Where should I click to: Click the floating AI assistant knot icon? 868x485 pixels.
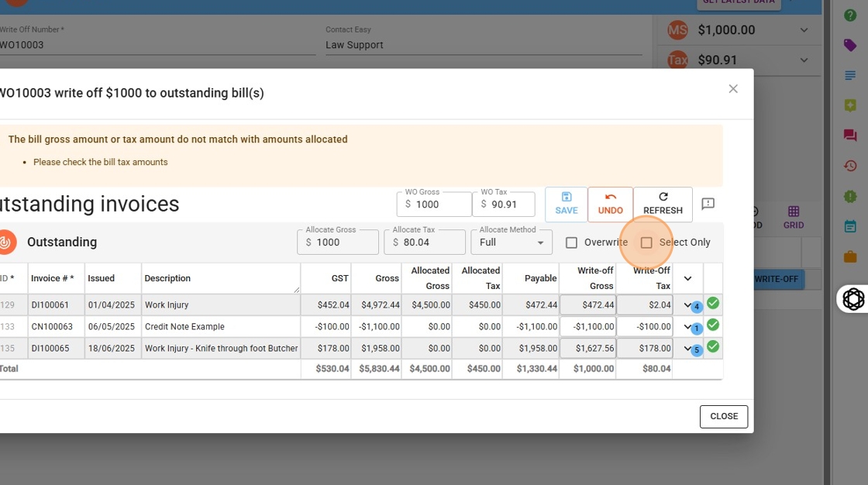pos(853,299)
